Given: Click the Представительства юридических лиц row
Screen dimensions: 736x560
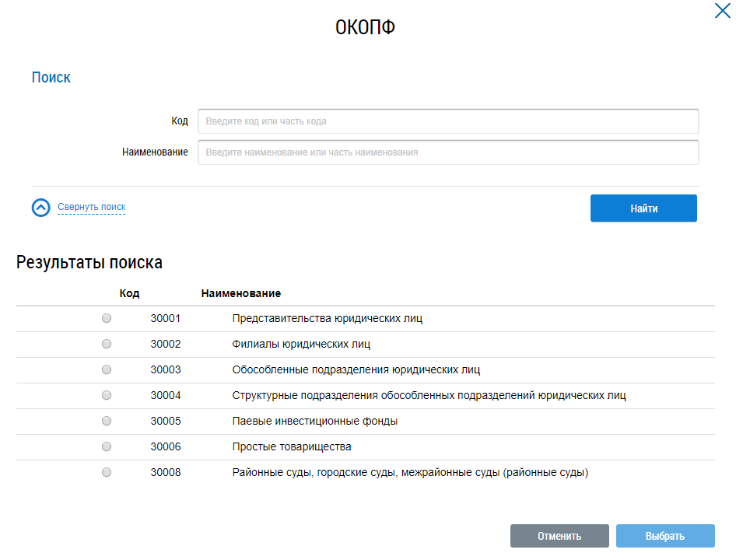Looking at the screenshot, I should [327, 318].
